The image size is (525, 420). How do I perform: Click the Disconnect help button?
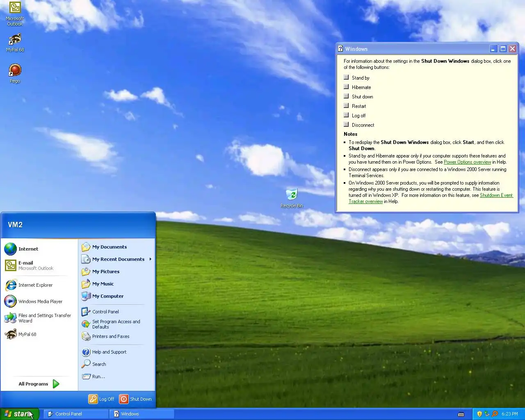pyautogui.click(x=346, y=124)
